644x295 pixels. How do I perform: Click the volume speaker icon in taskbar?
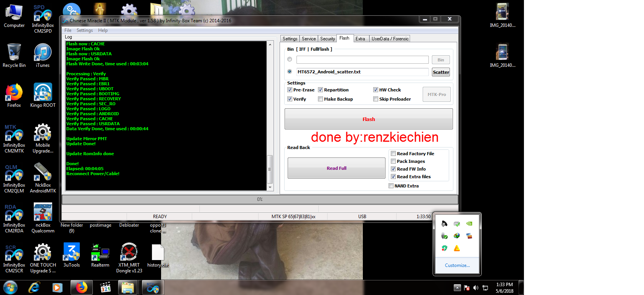coord(476,288)
